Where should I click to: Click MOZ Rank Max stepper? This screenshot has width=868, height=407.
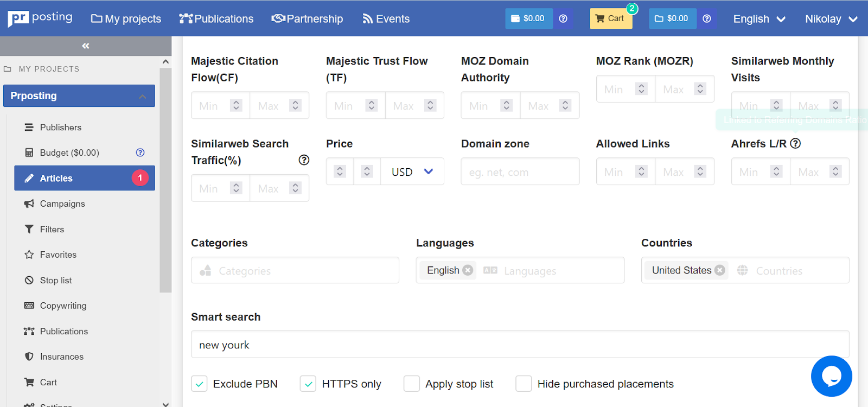tap(700, 89)
